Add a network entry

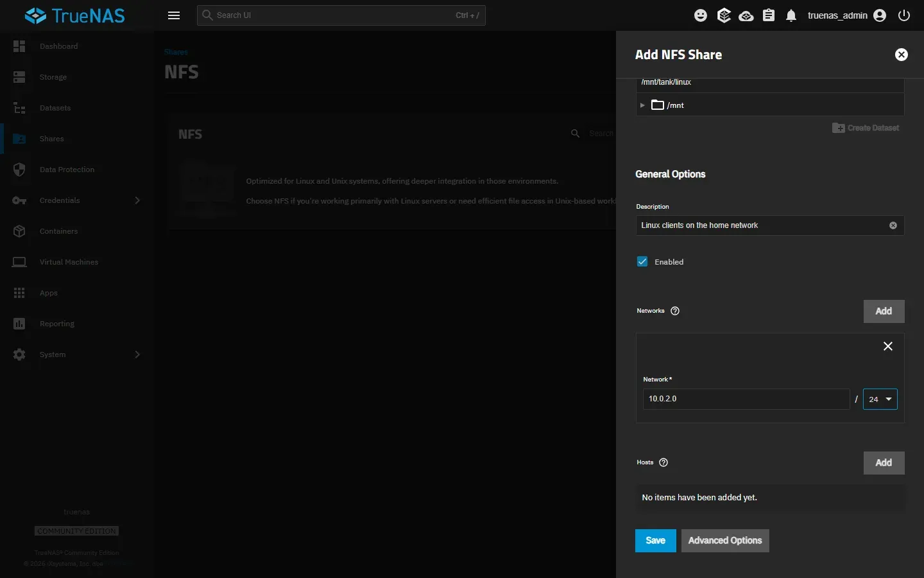[x=884, y=311]
